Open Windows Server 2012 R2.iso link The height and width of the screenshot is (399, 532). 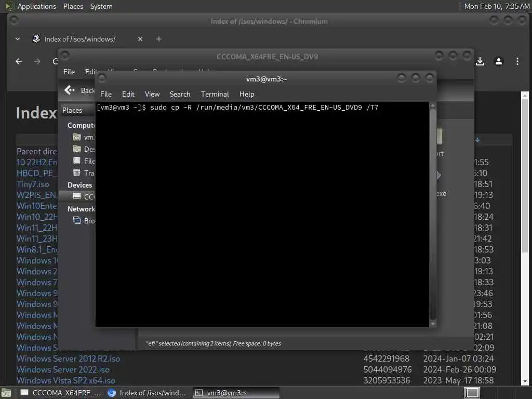[x=68, y=358]
